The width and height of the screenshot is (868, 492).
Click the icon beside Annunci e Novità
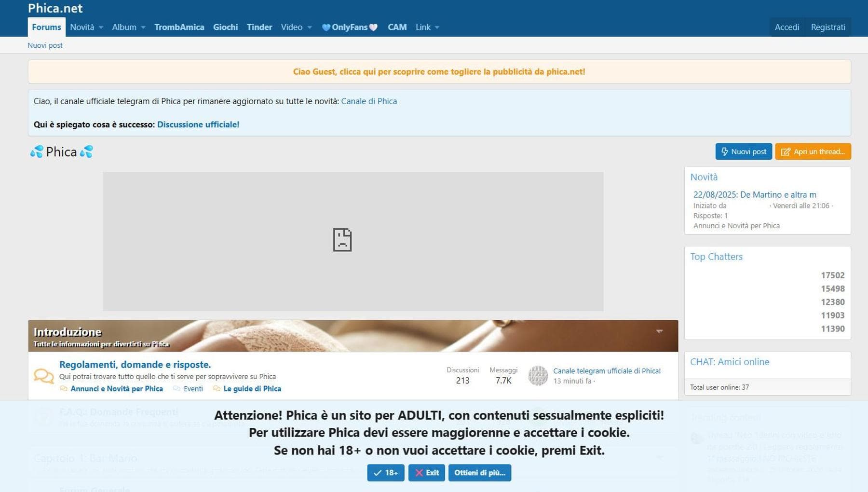tap(64, 388)
